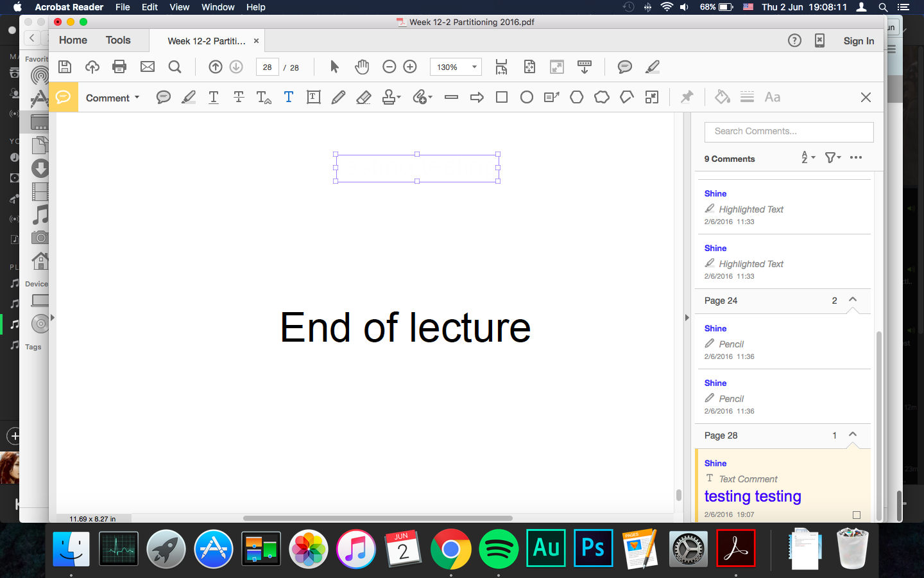924x578 pixels.
Task: Click the horizontal scrollbar under the page
Action: click(378, 518)
